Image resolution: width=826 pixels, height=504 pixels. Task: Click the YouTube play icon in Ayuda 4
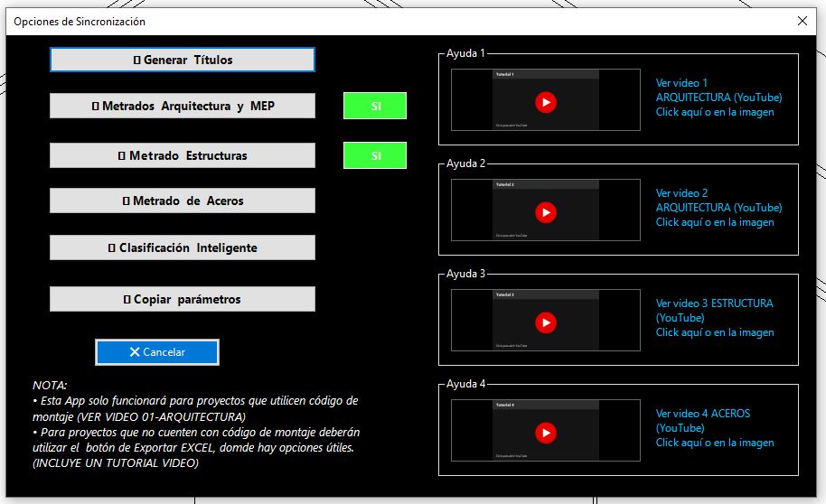pyautogui.click(x=546, y=433)
